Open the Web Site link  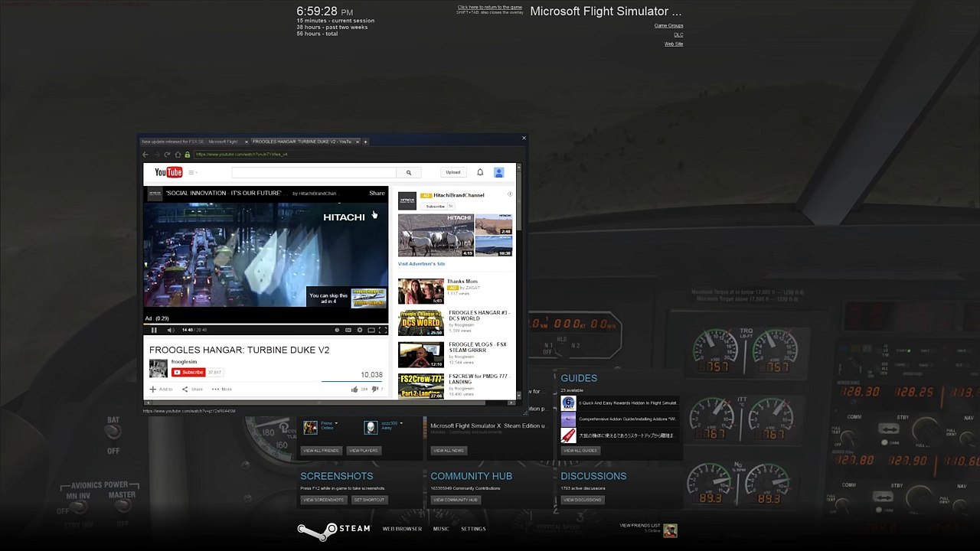pyautogui.click(x=674, y=44)
